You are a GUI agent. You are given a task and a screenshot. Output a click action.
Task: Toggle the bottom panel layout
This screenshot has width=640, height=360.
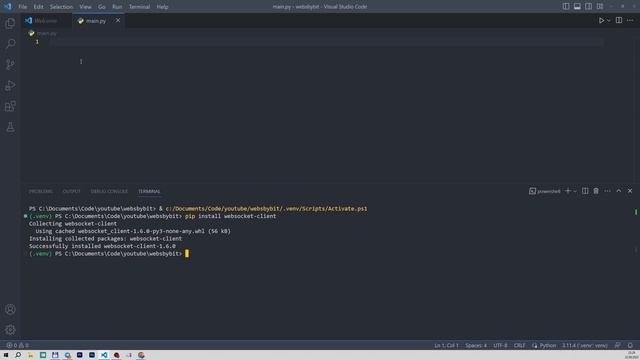[577, 7]
